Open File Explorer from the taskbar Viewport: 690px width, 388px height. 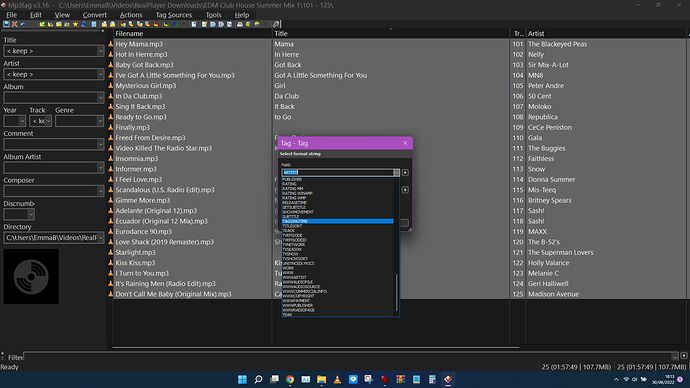coord(322,379)
